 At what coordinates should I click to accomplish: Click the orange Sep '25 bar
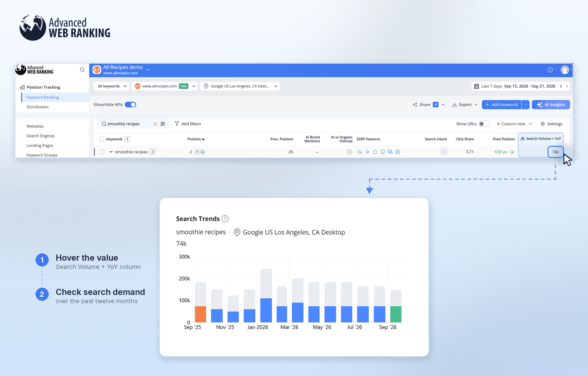[x=201, y=314]
